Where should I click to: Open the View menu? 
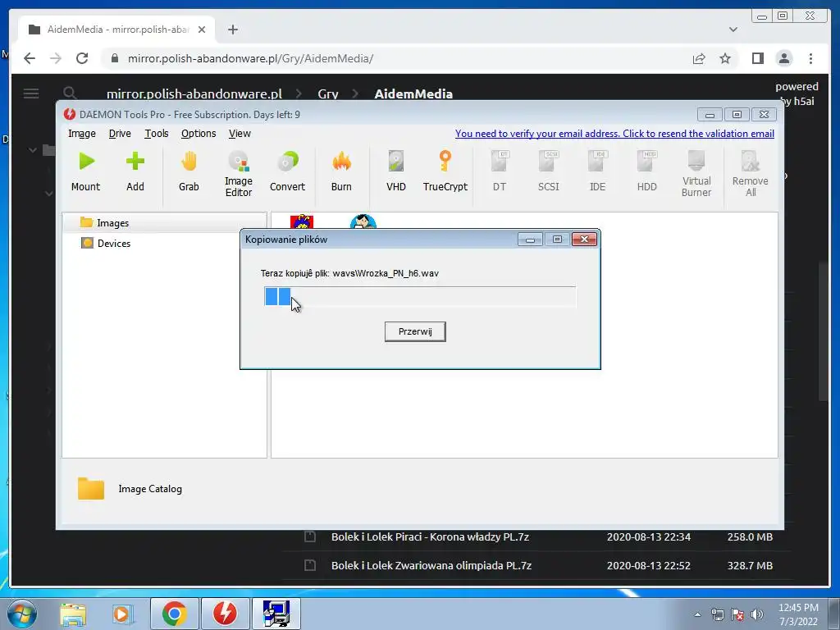(240, 134)
